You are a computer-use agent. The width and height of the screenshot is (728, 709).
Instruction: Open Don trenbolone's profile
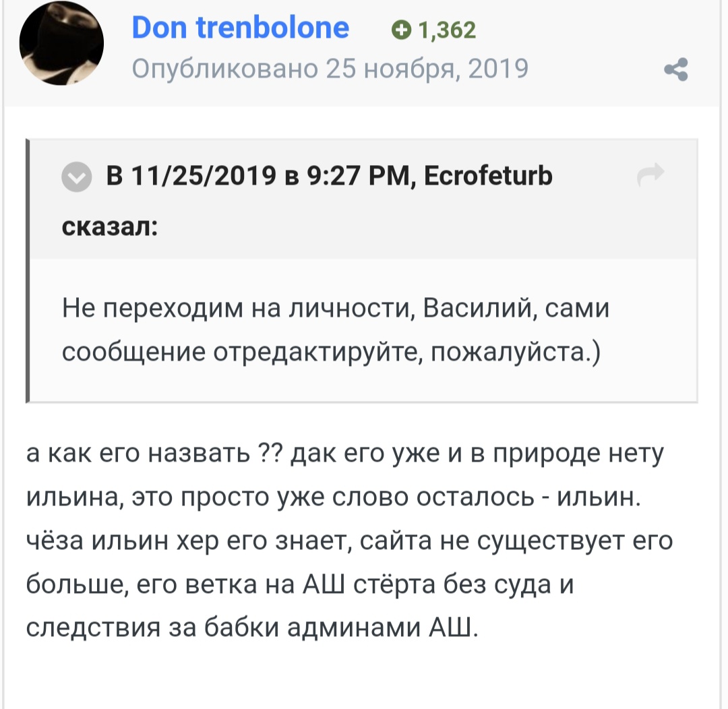click(240, 27)
